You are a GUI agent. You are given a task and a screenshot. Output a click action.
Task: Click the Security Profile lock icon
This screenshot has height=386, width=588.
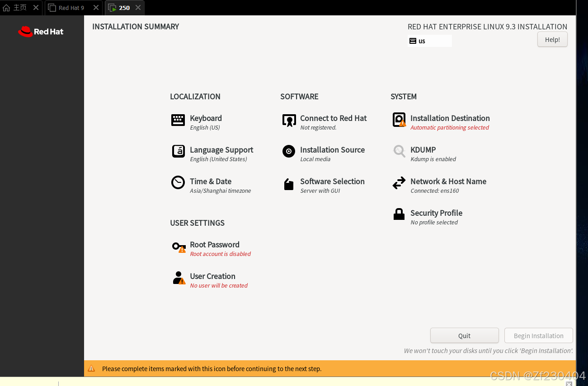pyautogui.click(x=399, y=214)
